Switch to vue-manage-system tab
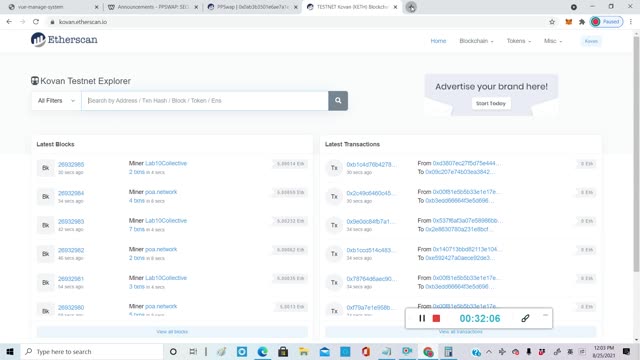 click(53, 7)
